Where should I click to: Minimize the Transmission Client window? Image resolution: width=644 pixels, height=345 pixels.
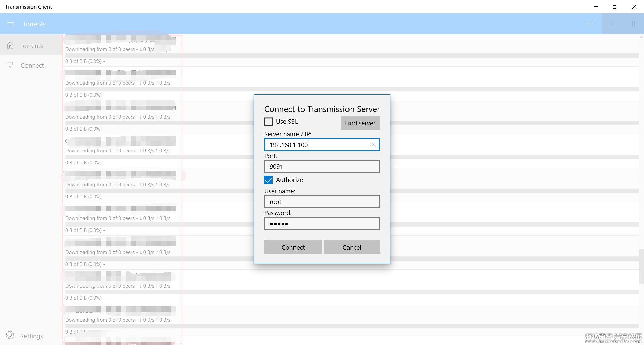[x=596, y=7]
